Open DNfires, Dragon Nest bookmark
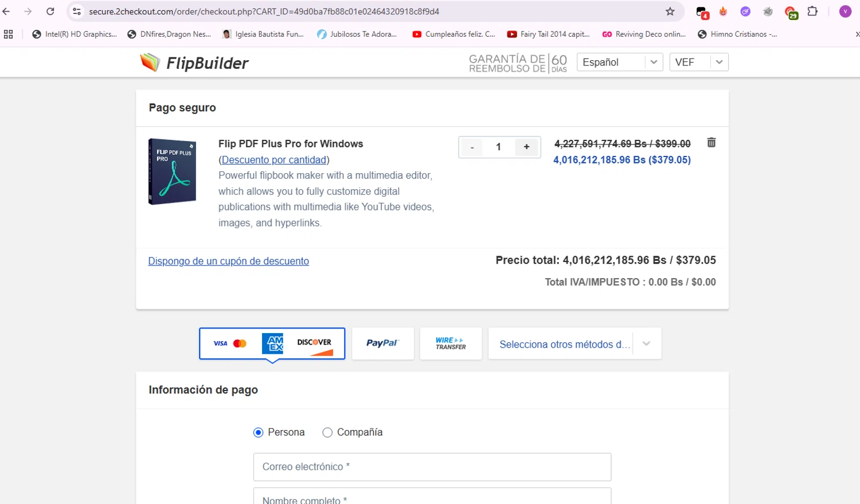 tap(169, 34)
